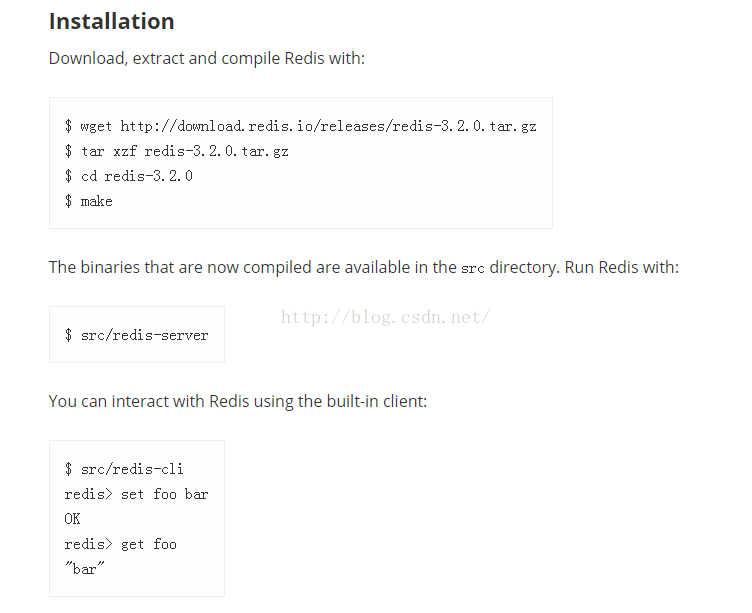
Task: Click the get foo command line
Action: [x=120, y=544]
